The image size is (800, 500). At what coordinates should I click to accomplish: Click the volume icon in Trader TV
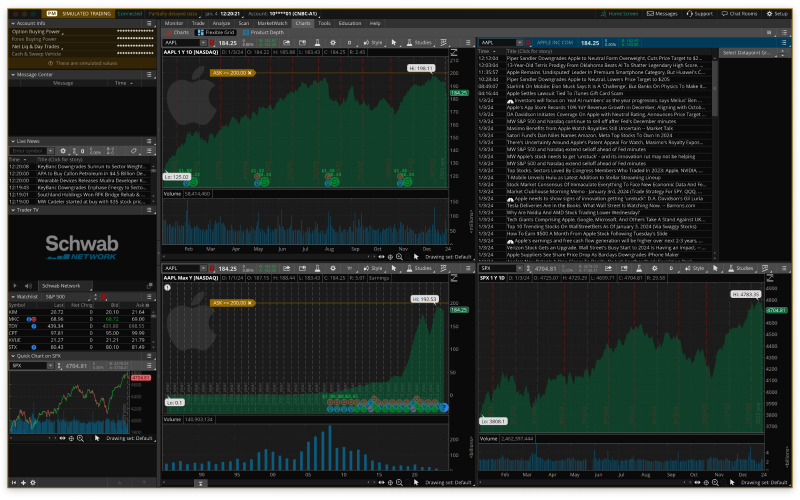pyautogui.click(x=29, y=285)
